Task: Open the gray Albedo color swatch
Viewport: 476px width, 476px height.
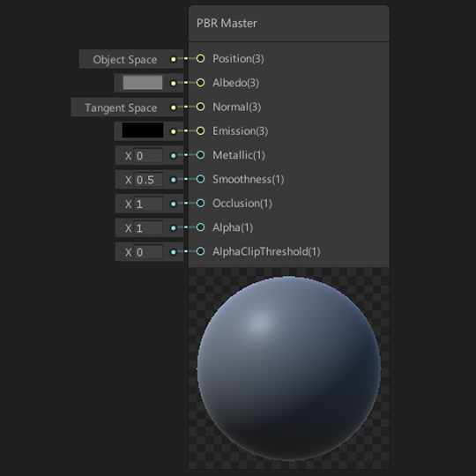Action: [x=143, y=83]
